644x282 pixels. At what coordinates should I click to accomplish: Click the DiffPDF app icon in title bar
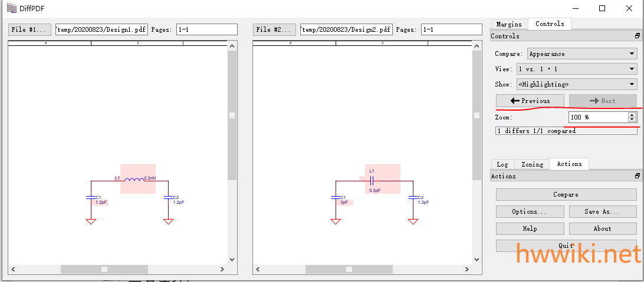tap(12, 8)
